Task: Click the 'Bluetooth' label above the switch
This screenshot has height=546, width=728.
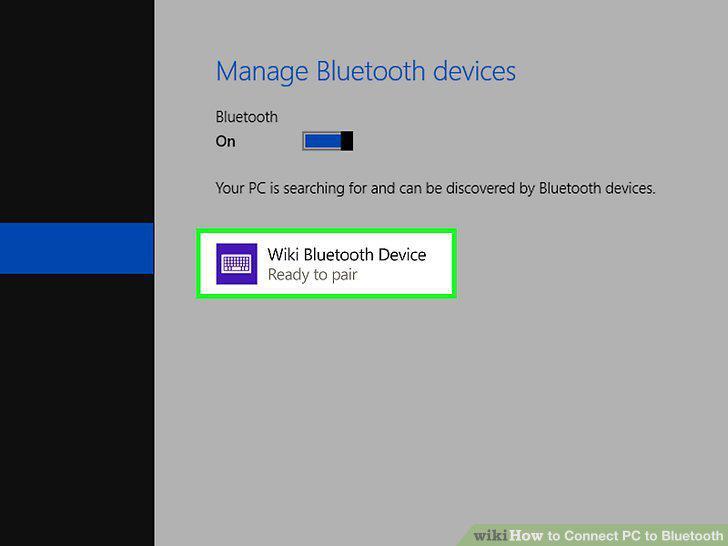Action: (247, 117)
